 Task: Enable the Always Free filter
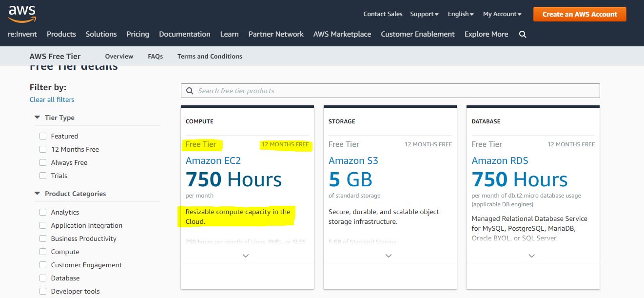[x=43, y=162]
